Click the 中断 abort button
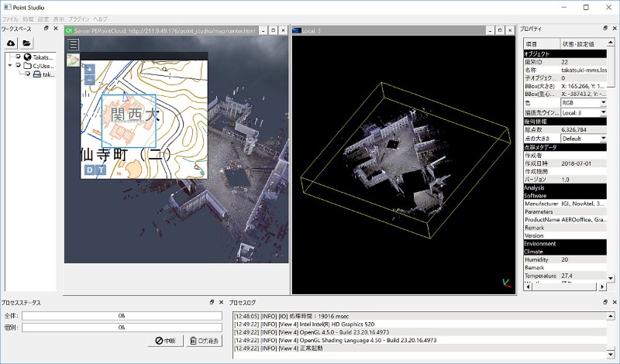The height and width of the screenshot is (364, 620). click(x=164, y=341)
